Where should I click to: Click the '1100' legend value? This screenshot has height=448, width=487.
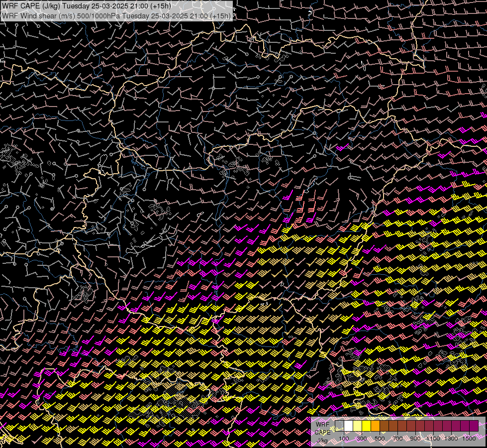(433, 439)
